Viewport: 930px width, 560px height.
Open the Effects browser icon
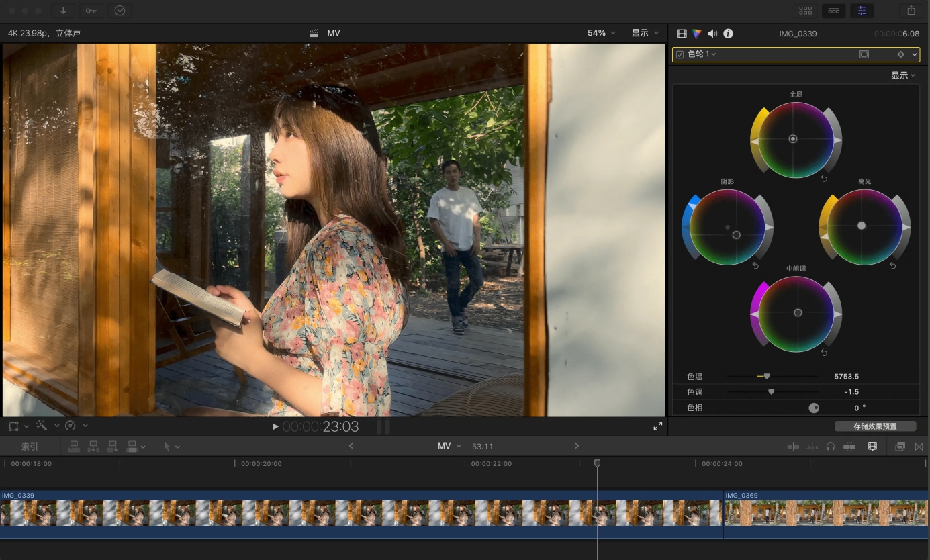(900, 447)
